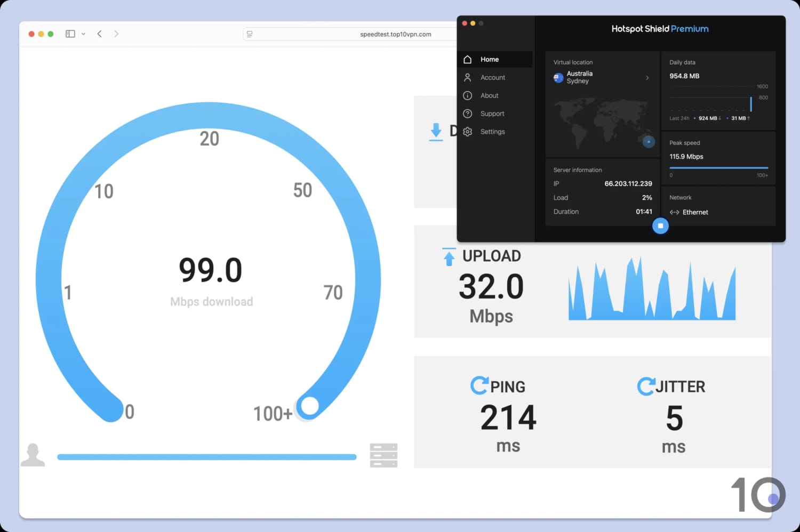This screenshot has height=532, width=800.
Task: Open the sidebar dropdown arrow next to panel icon
Action: pos(83,34)
